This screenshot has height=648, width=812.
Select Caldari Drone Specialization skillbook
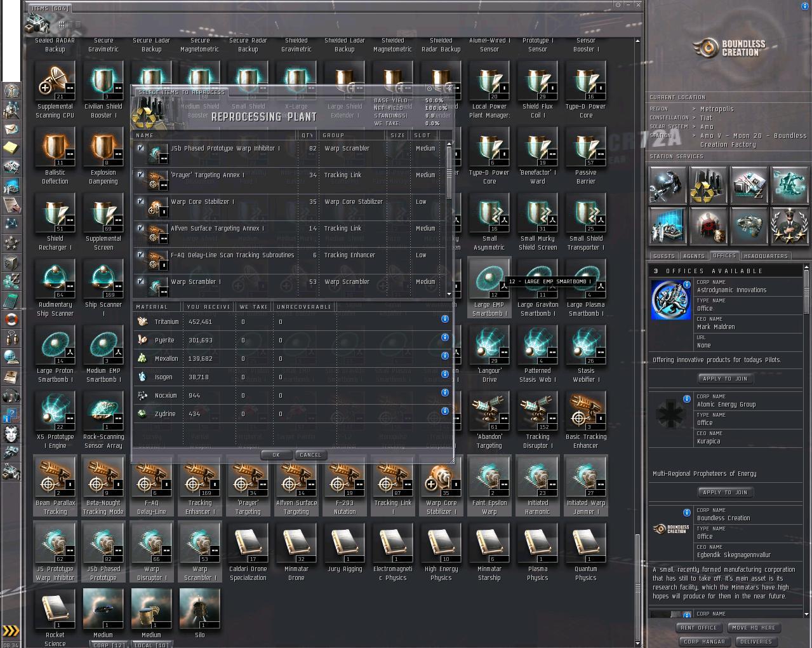[248, 552]
